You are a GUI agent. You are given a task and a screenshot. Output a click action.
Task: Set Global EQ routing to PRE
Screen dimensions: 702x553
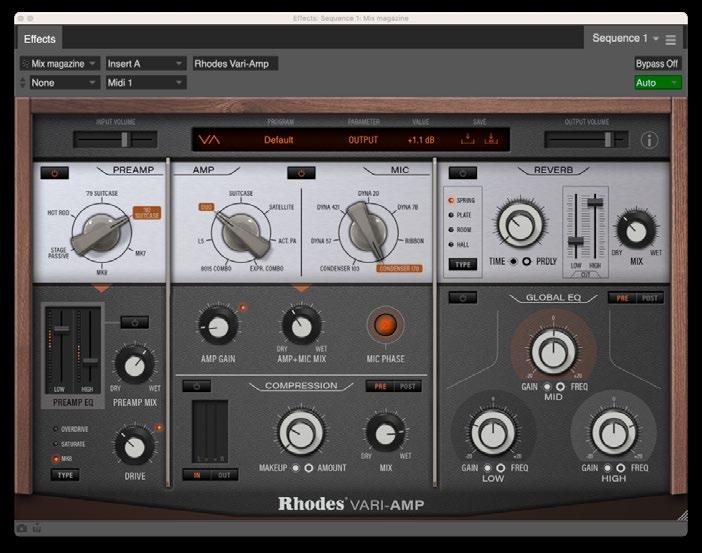tap(622, 298)
